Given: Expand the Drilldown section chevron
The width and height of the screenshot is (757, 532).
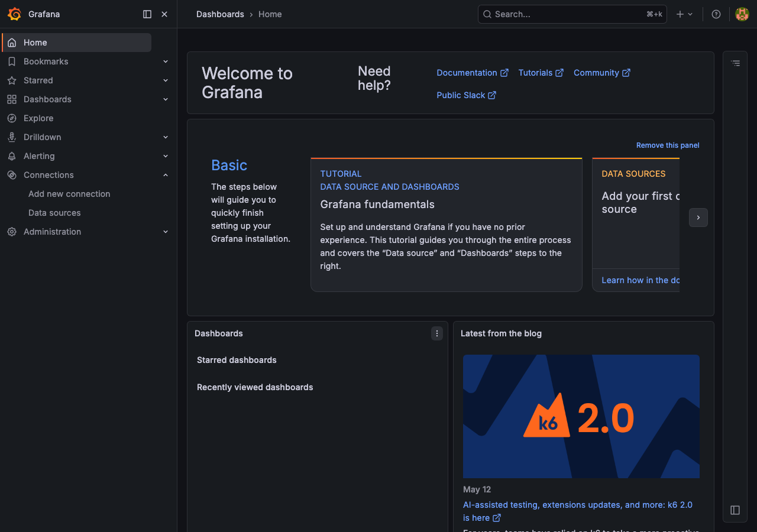Looking at the screenshot, I should (x=166, y=137).
